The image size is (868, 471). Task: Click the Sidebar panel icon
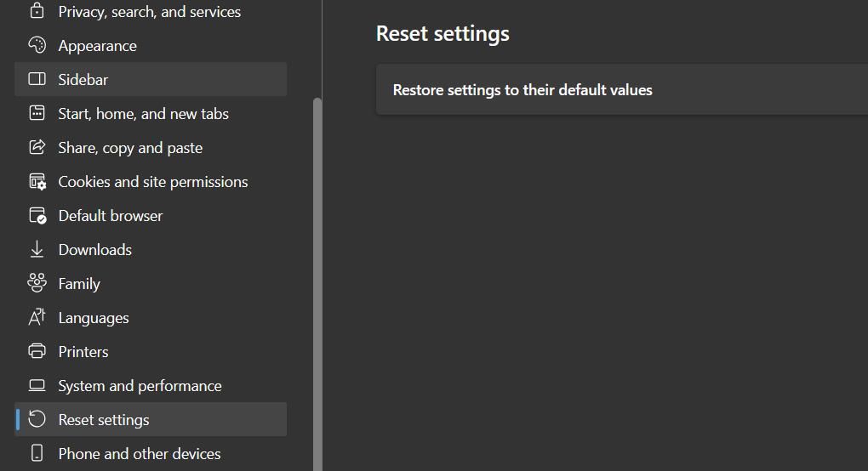[37, 79]
